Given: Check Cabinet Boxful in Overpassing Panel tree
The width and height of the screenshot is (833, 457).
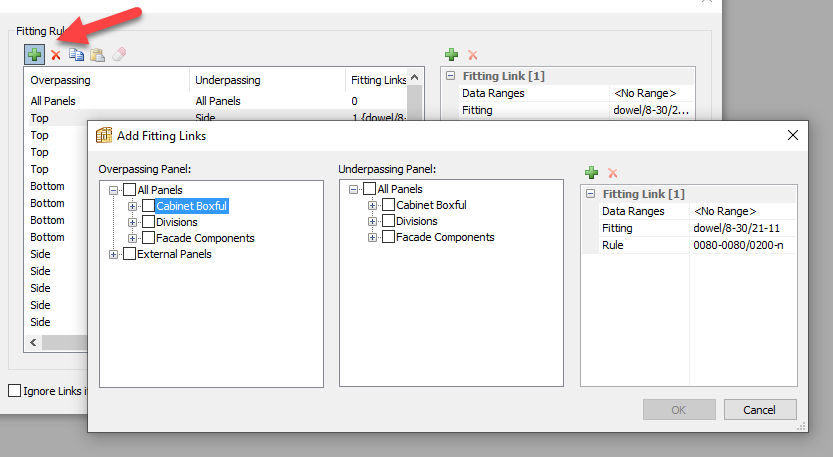Looking at the screenshot, I should pos(148,206).
